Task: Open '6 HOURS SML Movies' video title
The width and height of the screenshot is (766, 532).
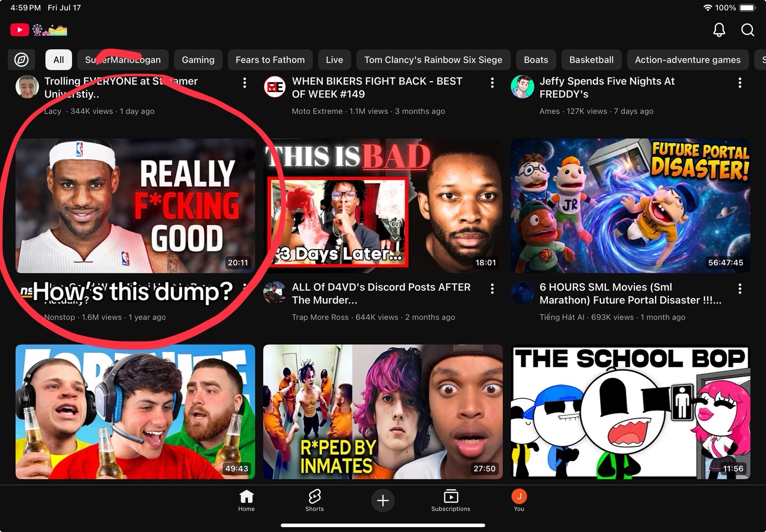Action: click(630, 293)
